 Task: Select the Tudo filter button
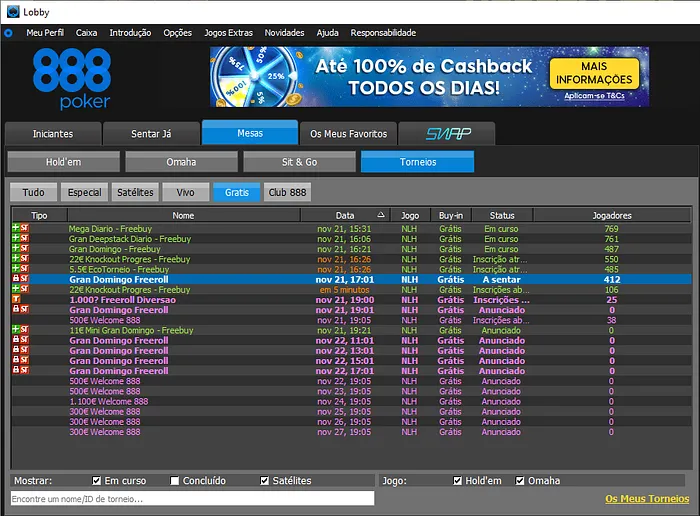point(33,192)
